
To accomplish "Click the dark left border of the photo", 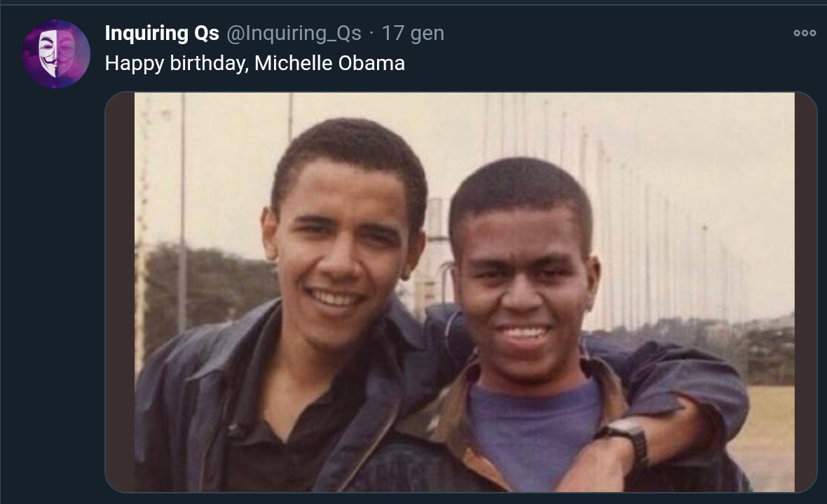I will pyautogui.click(x=120, y=294).
